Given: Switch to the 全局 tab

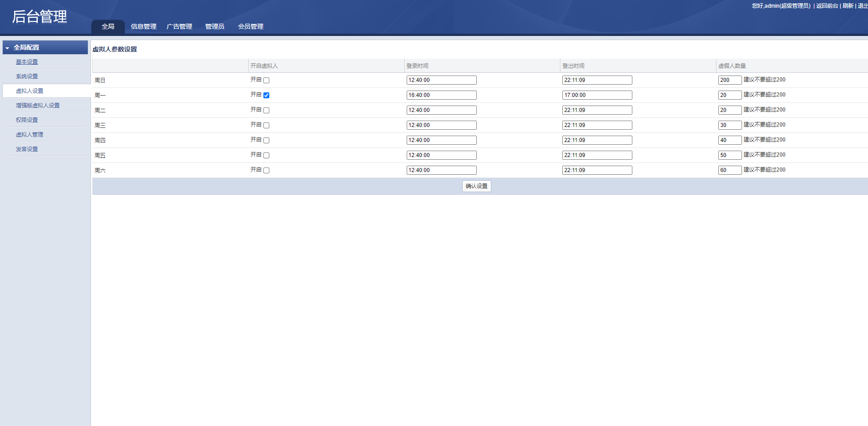Looking at the screenshot, I should (108, 26).
